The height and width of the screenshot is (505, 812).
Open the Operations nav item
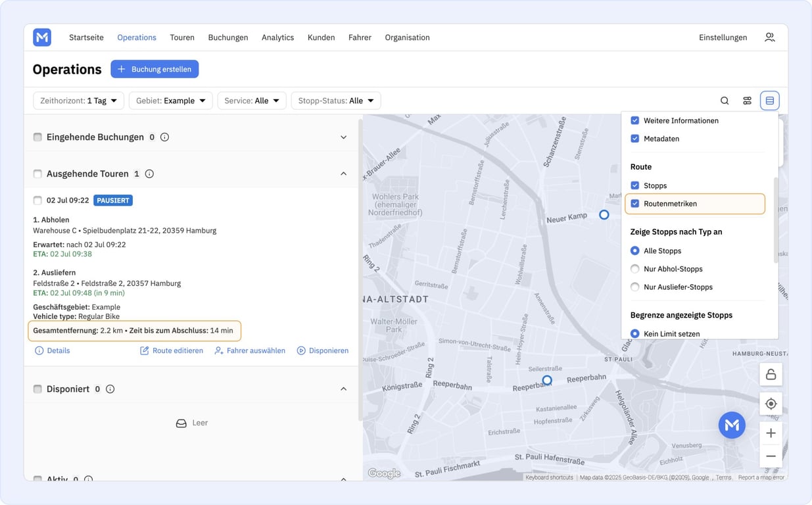point(137,37)
